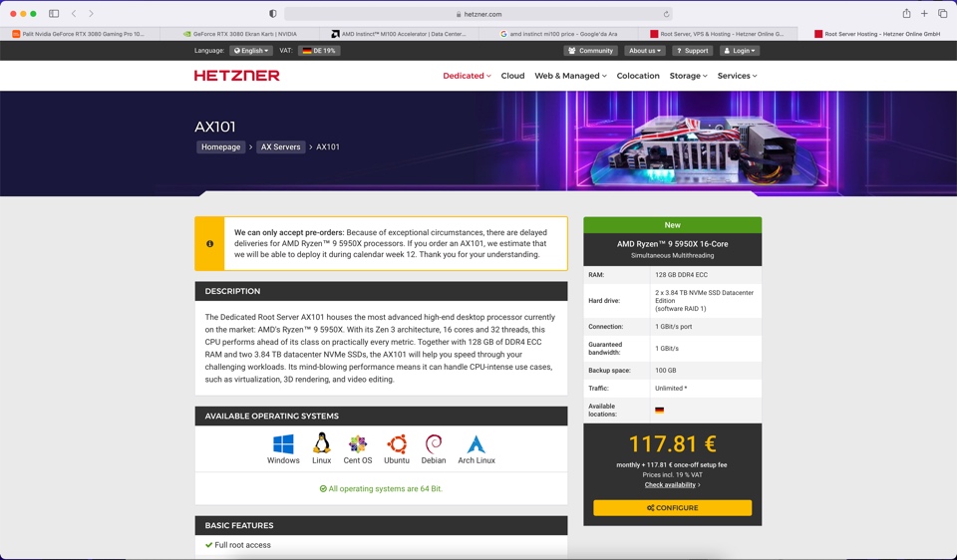
Task: Open the Community button
Action: point(590,51)
